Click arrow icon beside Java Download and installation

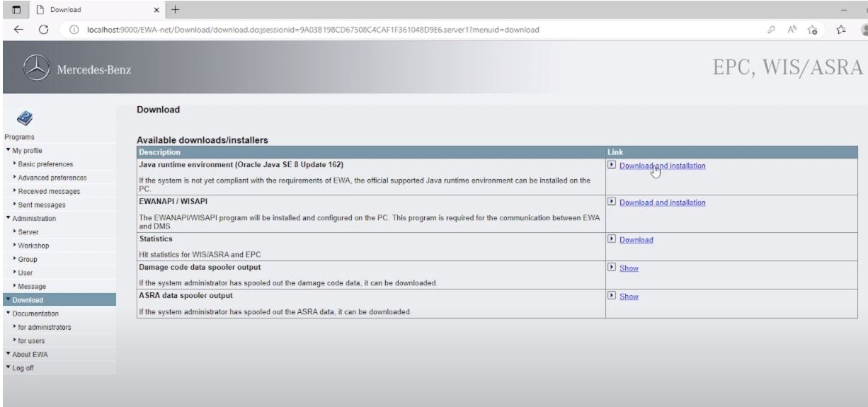(x=612, y=166)
